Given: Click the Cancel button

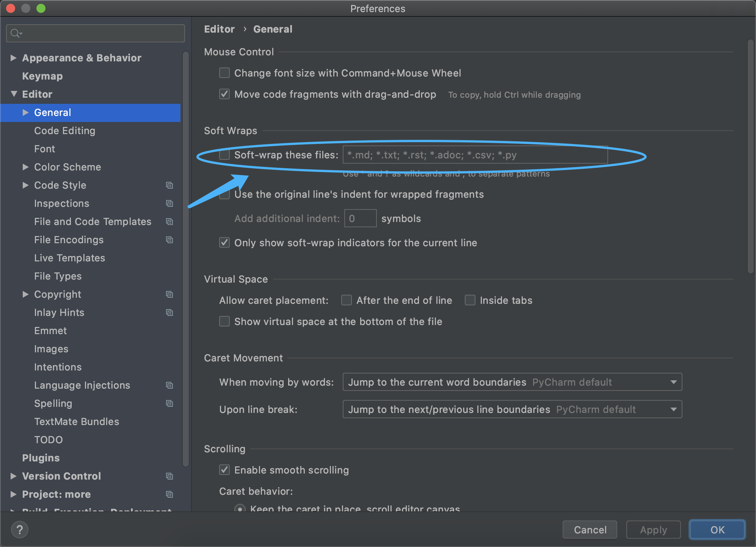Looking at the screenshot, I should [x=590, y=530].
